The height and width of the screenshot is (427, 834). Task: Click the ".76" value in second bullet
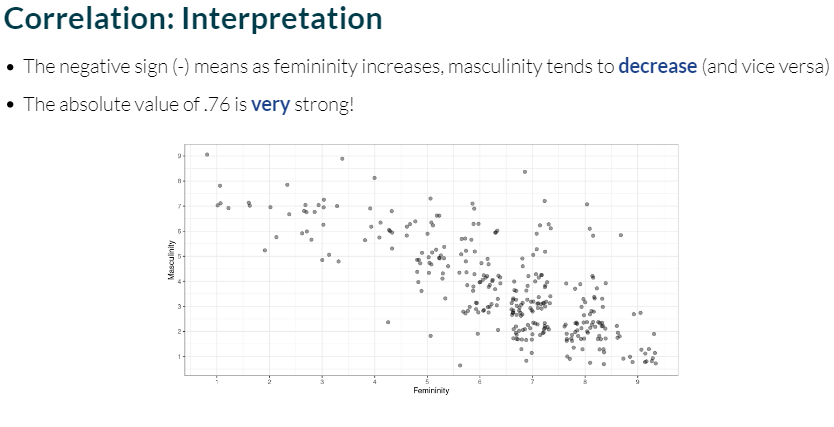pos(218,104)
